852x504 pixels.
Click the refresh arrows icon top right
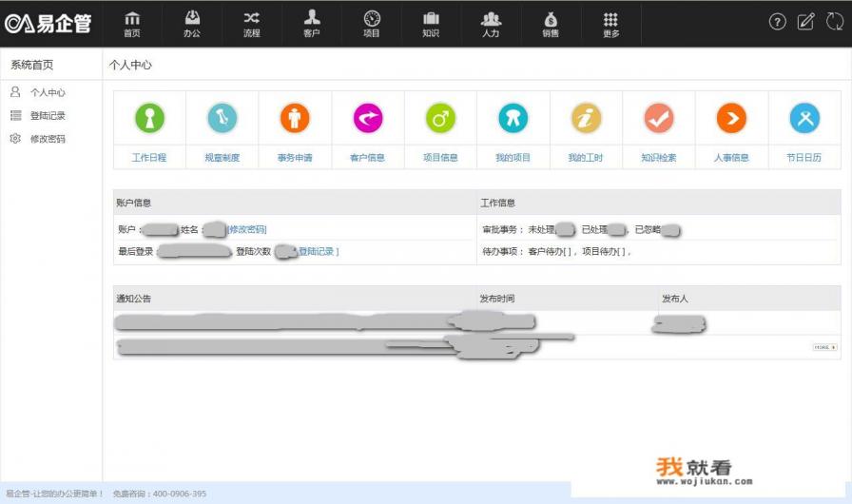(x=835, y=22)
